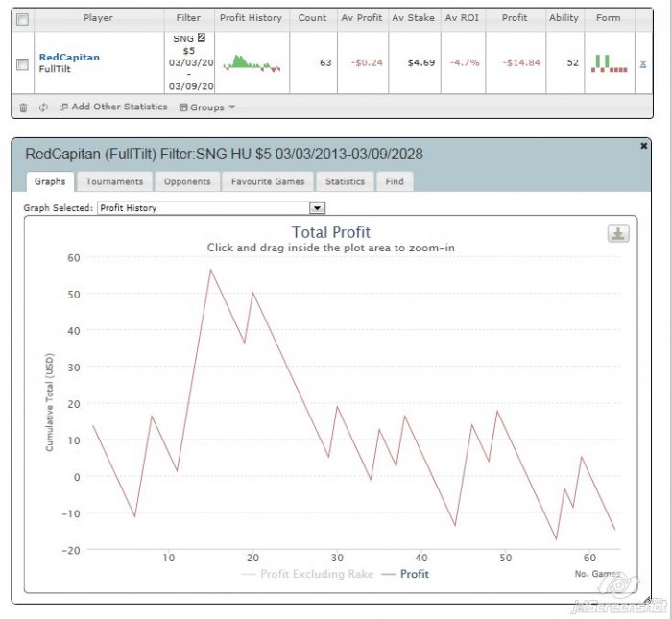Tick the select-all checkbox in header
Screen dimensions: 672x619
[x=22, y=19]
